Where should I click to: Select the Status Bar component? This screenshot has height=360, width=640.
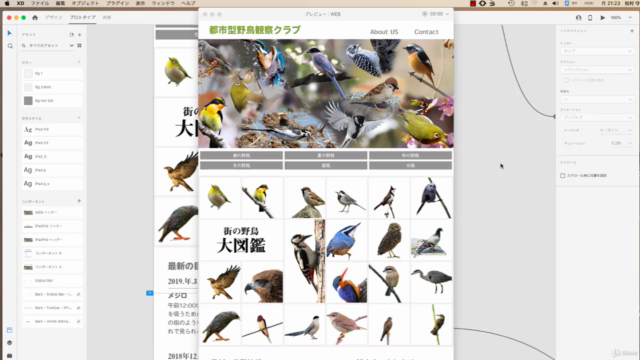click(x=52, y=281)
